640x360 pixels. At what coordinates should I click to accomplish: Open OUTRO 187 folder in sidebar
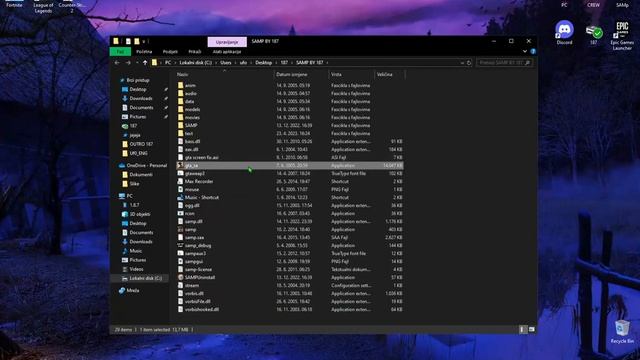pos(138,144)
